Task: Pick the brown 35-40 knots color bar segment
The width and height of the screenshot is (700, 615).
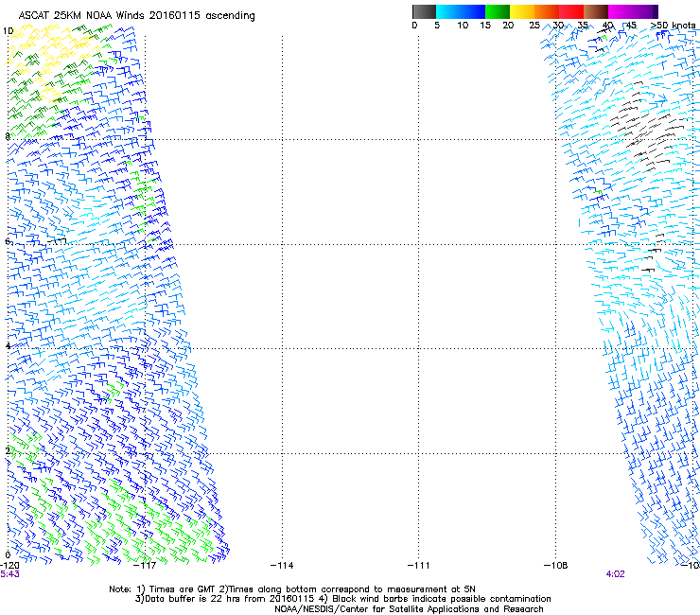Action: point(596,11)
